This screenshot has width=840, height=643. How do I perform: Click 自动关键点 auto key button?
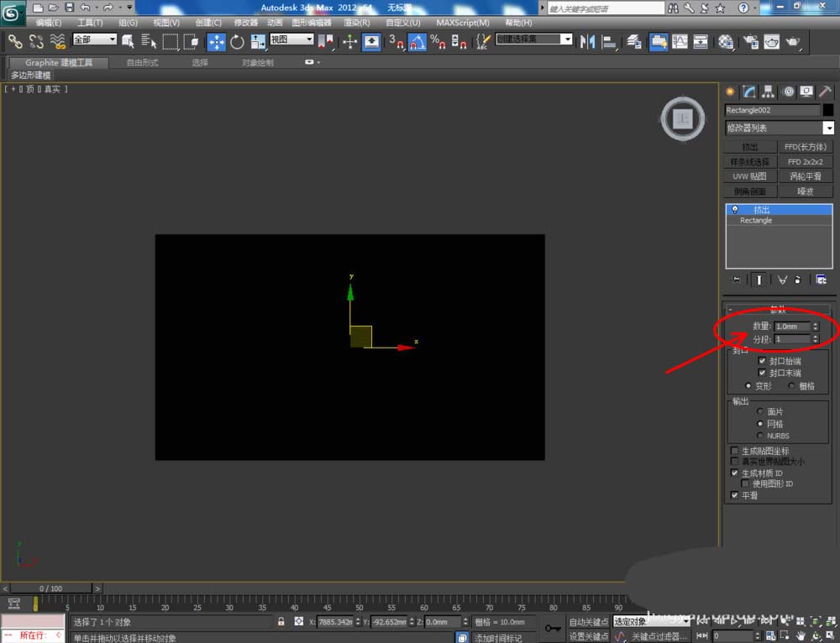click(x=589, y=621)
